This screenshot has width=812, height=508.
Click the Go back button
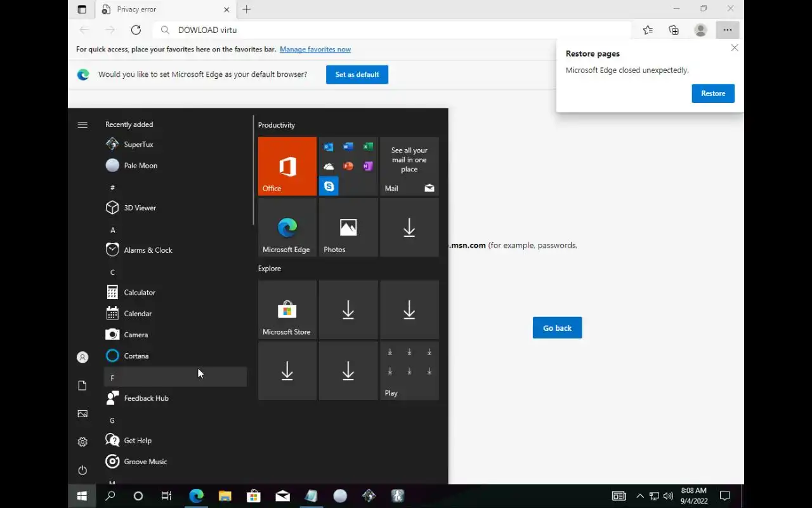coord(557,328)
